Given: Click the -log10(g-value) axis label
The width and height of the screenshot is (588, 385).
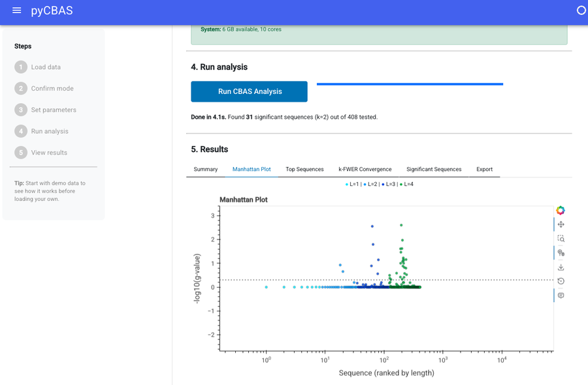Looking at the screenshot, I should tap(197, 278).
